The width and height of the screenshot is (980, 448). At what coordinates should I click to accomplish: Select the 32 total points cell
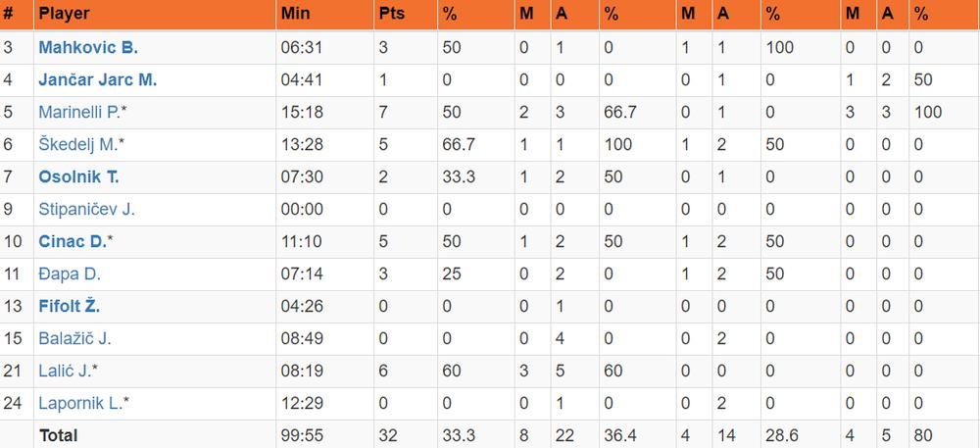[x=387, y=434]
